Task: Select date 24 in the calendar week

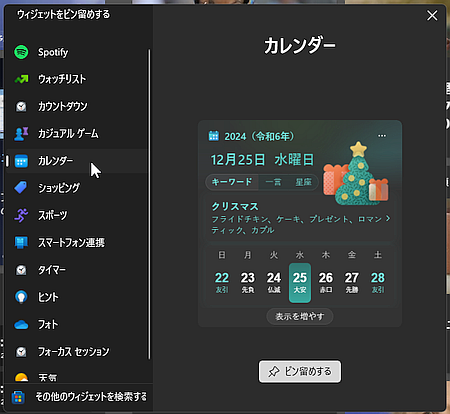Action: [x=274, y=282]
